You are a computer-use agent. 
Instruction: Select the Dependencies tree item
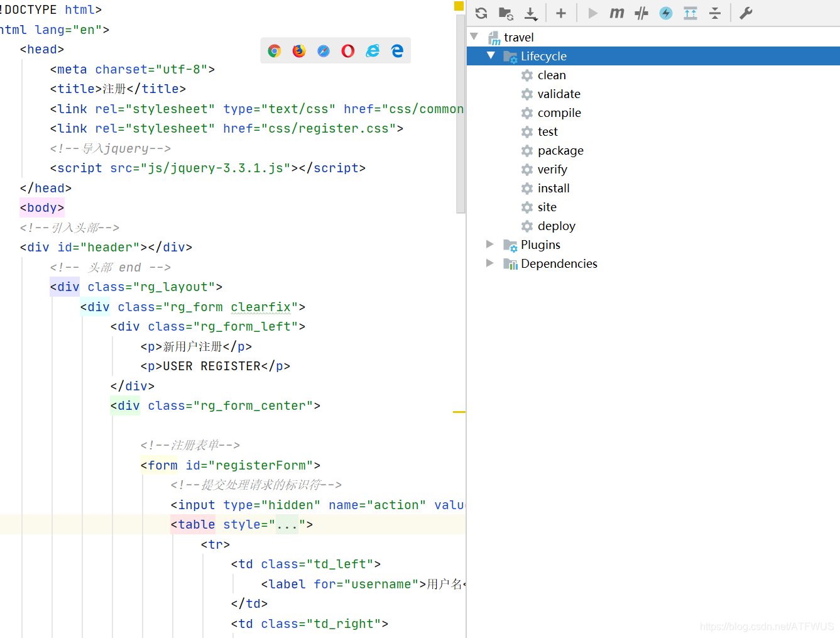[x=559, y=263]
